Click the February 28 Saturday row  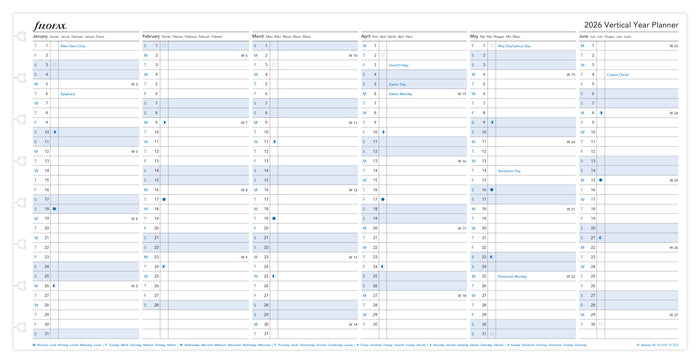coord(196,305)
